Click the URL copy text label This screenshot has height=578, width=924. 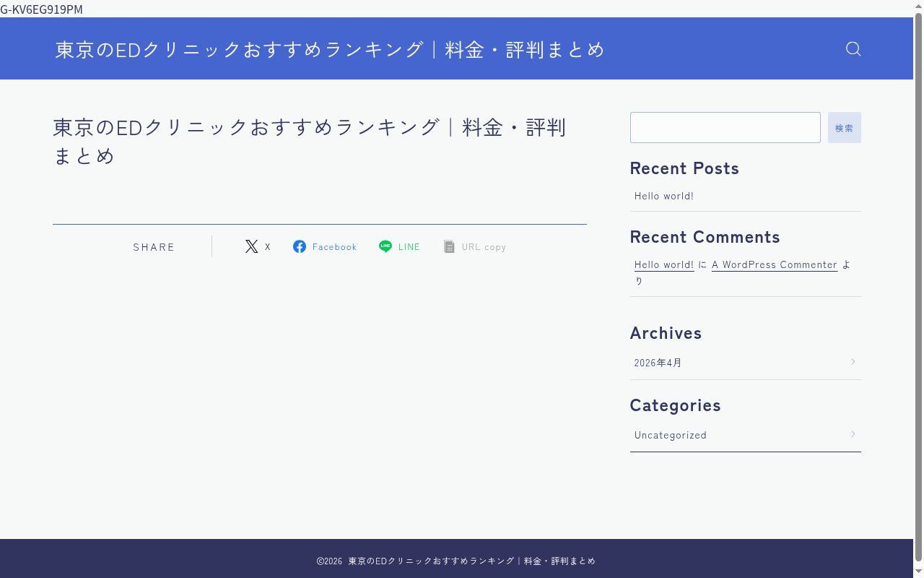point(484,247)
